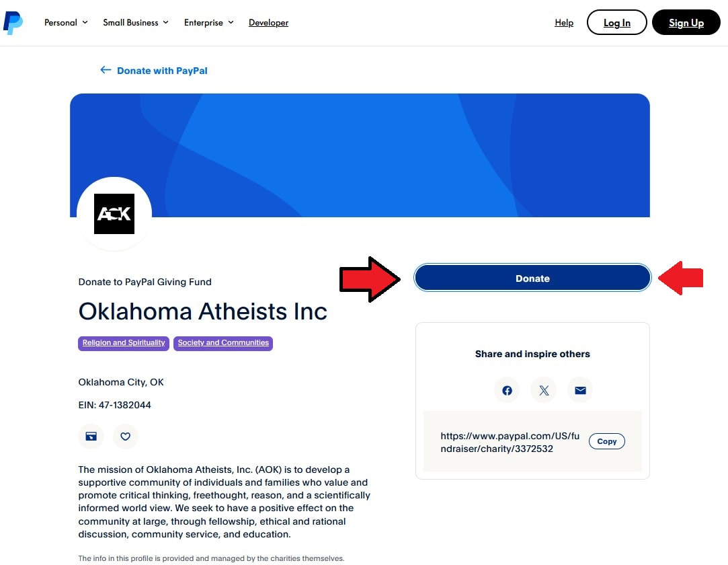Open the Help link
This screenshot has width=728, height=565.
564,23
